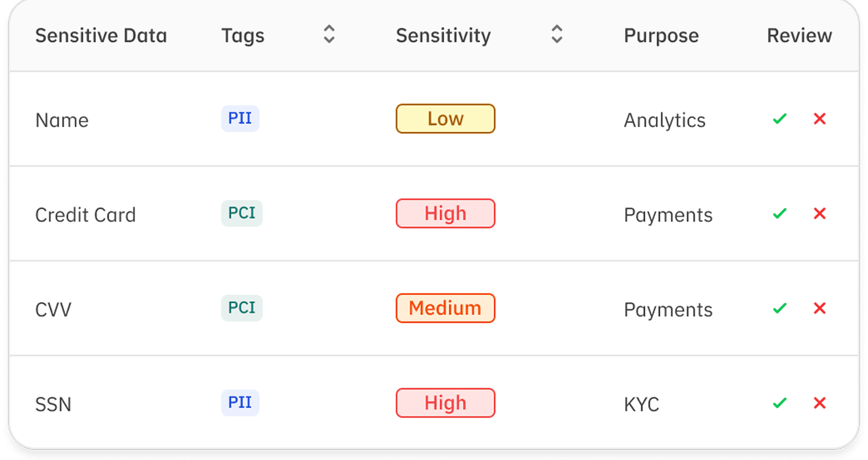This screenshot has height=460, width=868.
Task: Click the High sensitivity badge for SSN
Action: (x=445, y=403)
